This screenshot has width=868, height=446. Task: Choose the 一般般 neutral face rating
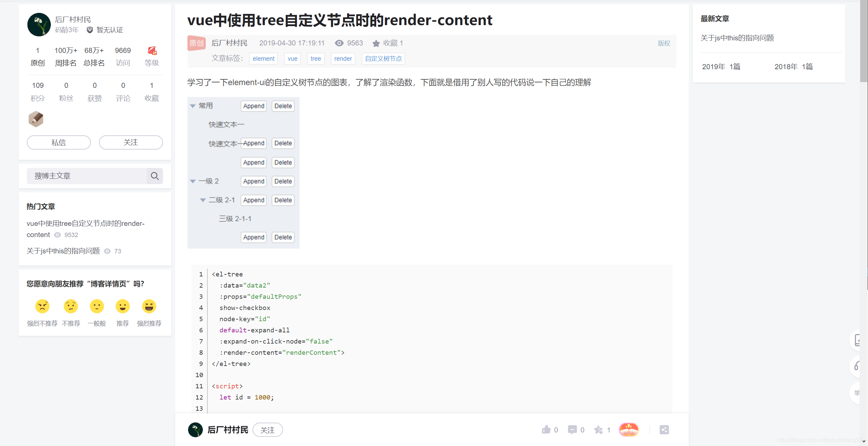tap(97, 306)
